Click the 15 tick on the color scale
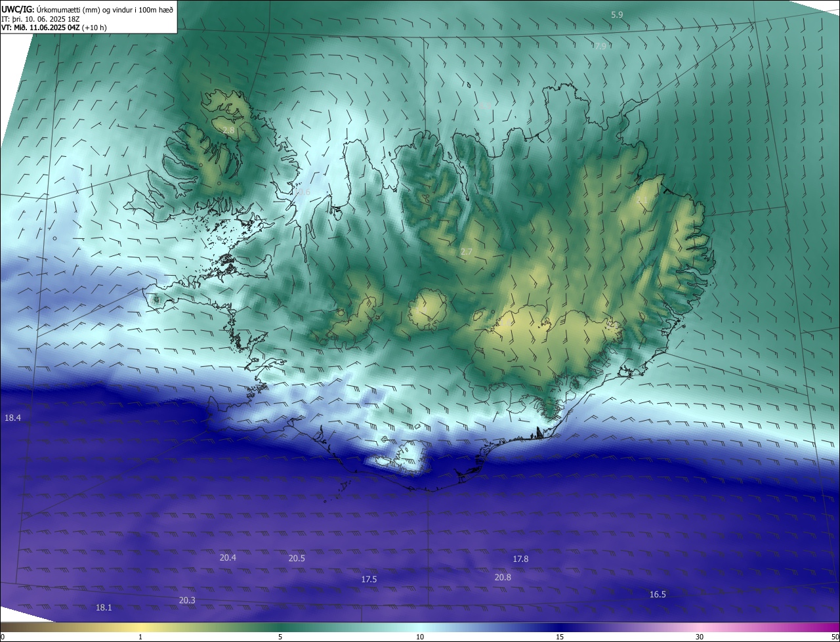Viewport: 840px width, 642px height. (x=560, y=637)
